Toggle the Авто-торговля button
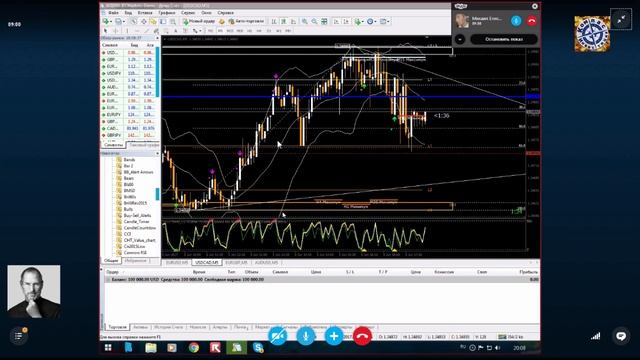The height and width of the screenshot is (360, 640). tap(246, 21)
